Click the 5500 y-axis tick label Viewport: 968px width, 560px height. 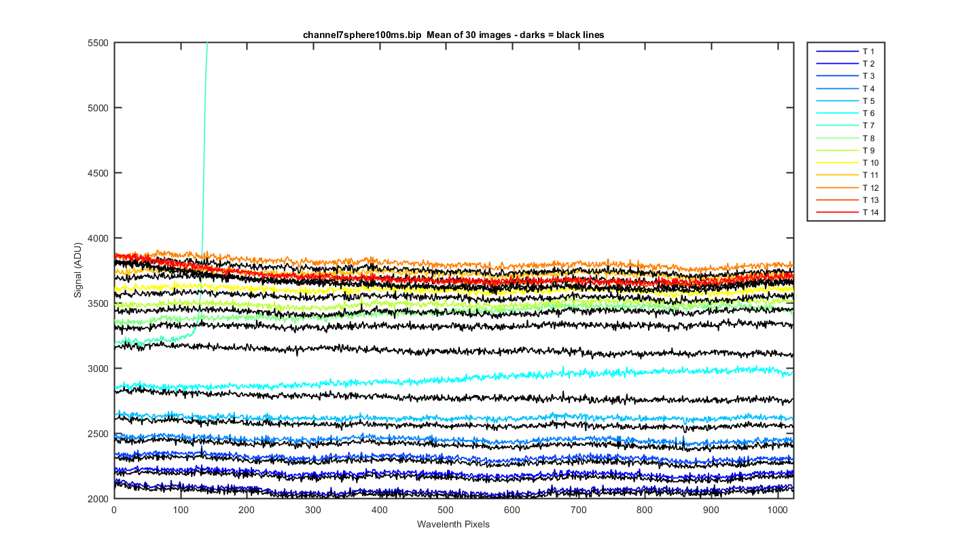[98, 43]
